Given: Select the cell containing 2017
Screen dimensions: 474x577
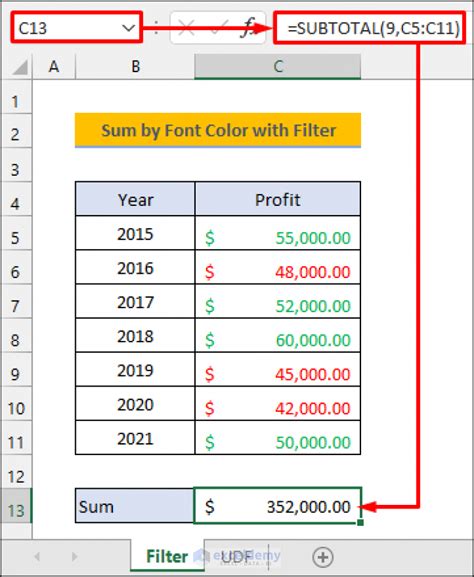Looking at the screenshot, I should tap(135, 302).
